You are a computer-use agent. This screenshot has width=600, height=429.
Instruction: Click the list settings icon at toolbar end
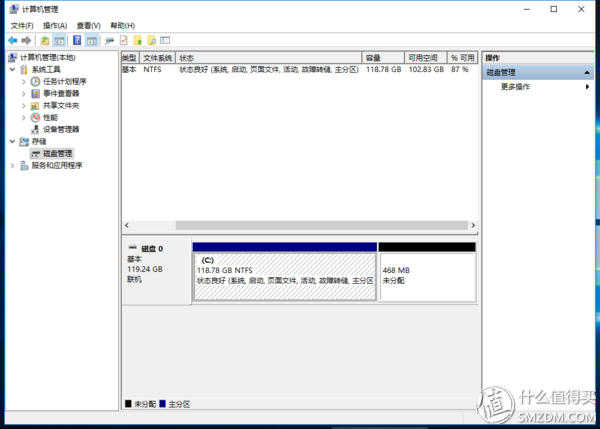pyautogui.click(x=165, y=40)
